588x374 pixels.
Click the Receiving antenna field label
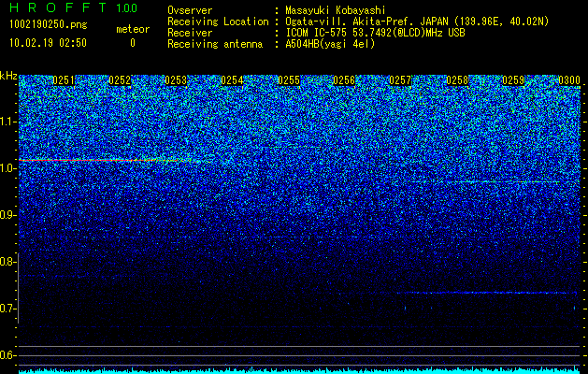pos(215,44)
